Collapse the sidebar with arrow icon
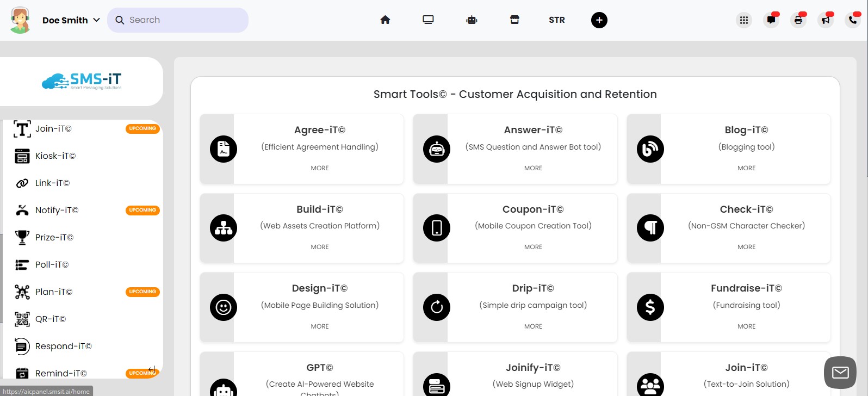The height and width of the screenshot is (396, 868). [x=152, y=369]
